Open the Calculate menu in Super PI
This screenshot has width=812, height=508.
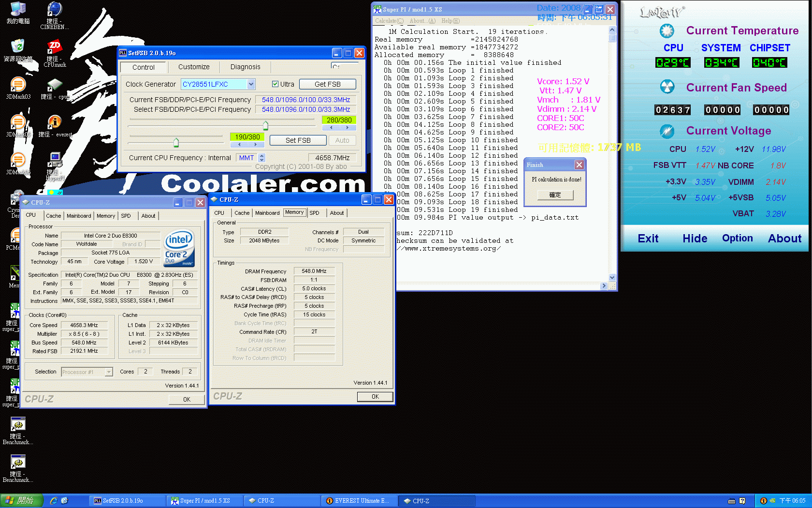(389, 21)
